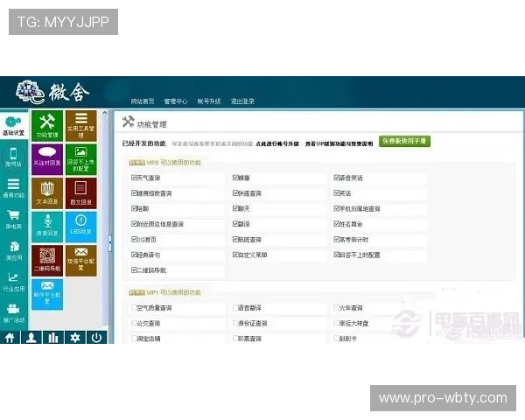Open the 推广活动 camera sidebar item
The width and height of the screenshot is (525, 420).
click(x=13, y=313)
